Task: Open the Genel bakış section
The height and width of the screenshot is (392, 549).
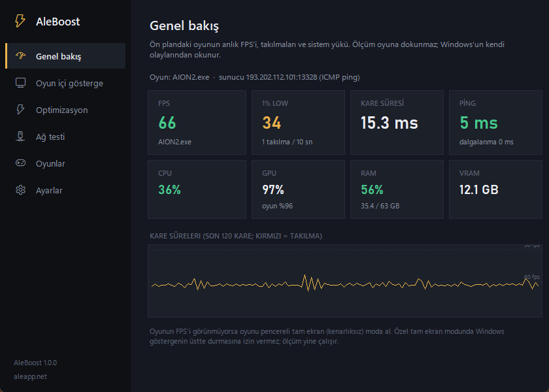Action: click(65, 56)
